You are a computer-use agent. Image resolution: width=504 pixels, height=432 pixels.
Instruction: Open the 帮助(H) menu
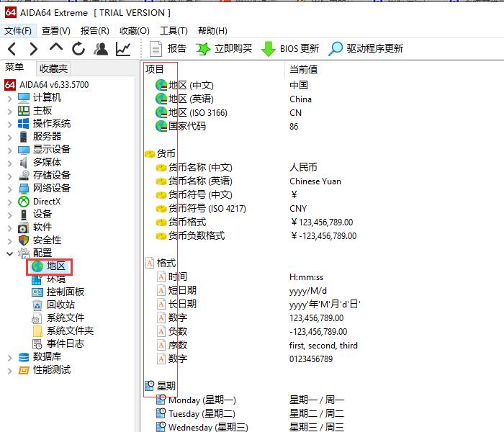point(212,31)
